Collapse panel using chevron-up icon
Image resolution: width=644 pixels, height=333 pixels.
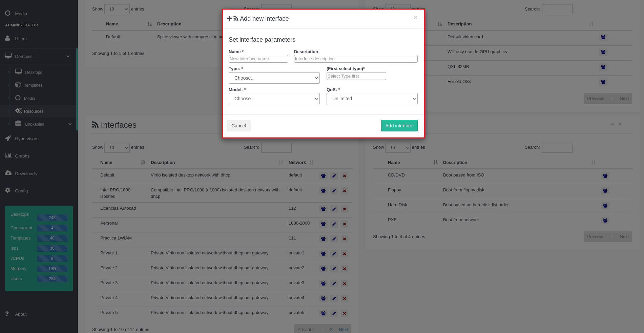point(612,124)
